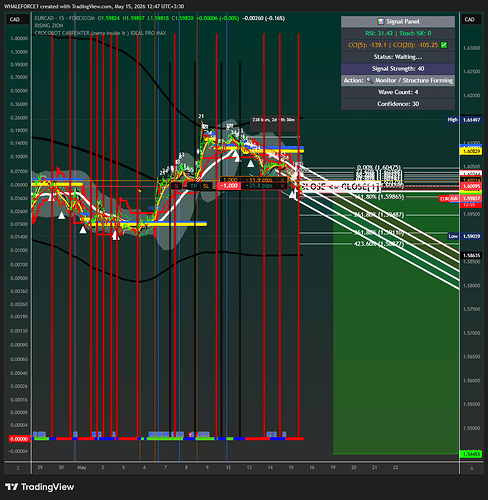Close the -11.9 pips order line
Viewport: 488px width, 500px height.
pyautogui.click(x=282, y=180)
